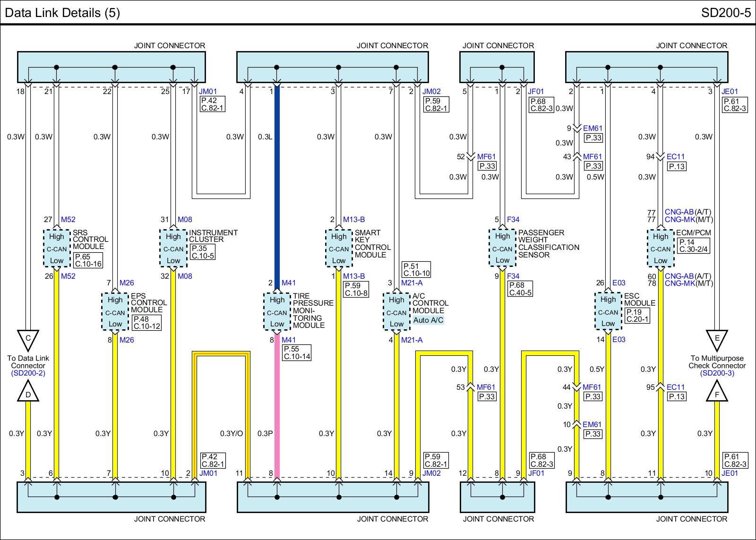Select the SRS Control Module C-CAN box
The image size is (756, 540).
(56, 249)
